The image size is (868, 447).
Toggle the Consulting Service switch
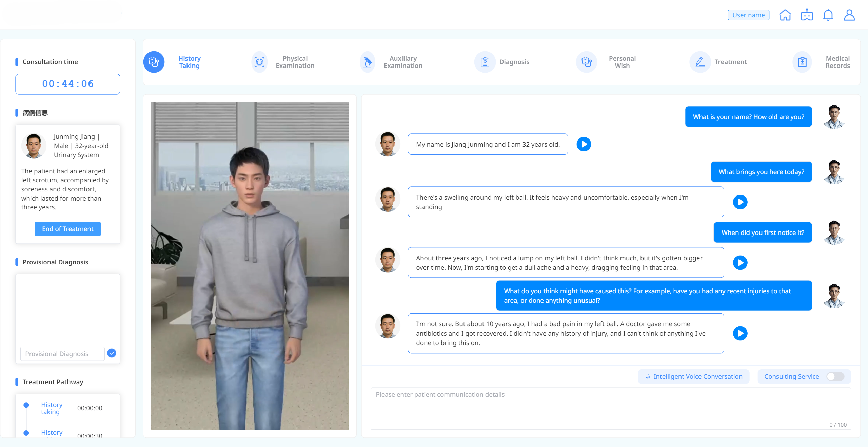click(x=835, y=376)
